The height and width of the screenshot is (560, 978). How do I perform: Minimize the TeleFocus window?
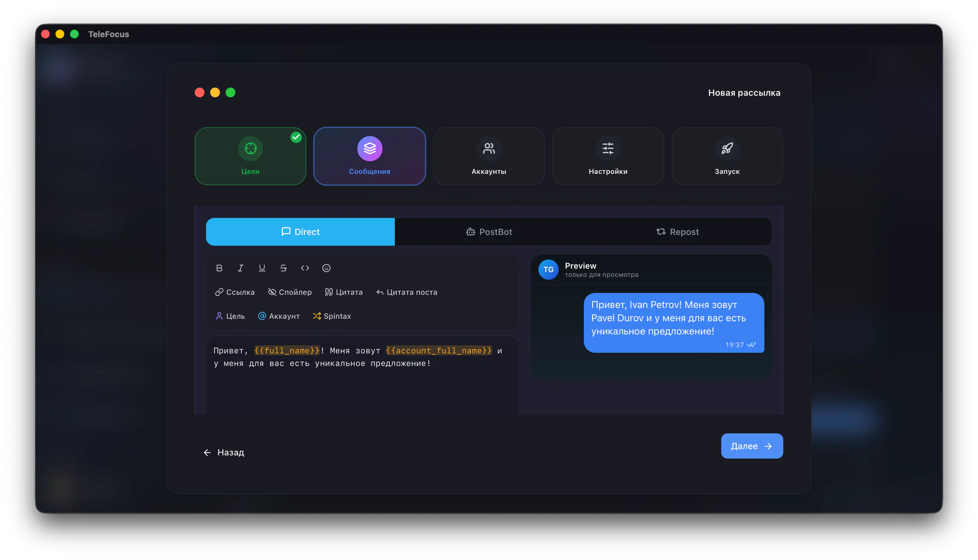pyautogui.click(x=60, y=34)
